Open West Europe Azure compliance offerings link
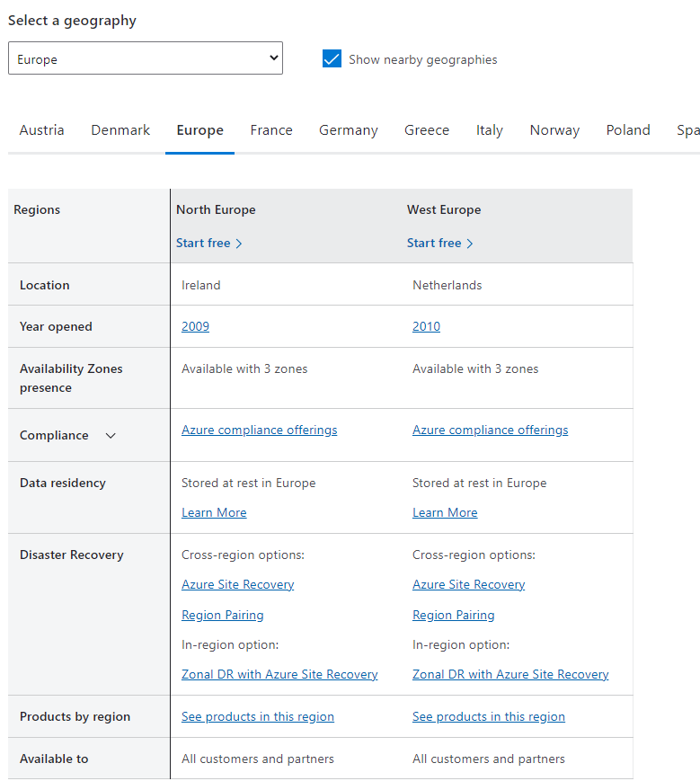The width and height of the screenshot is (700, 781). [x=491, y=430]
